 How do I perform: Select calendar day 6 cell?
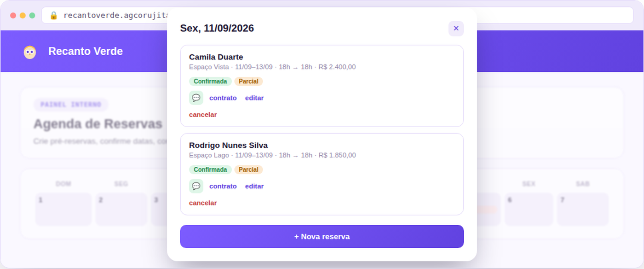tap(529, 209)
